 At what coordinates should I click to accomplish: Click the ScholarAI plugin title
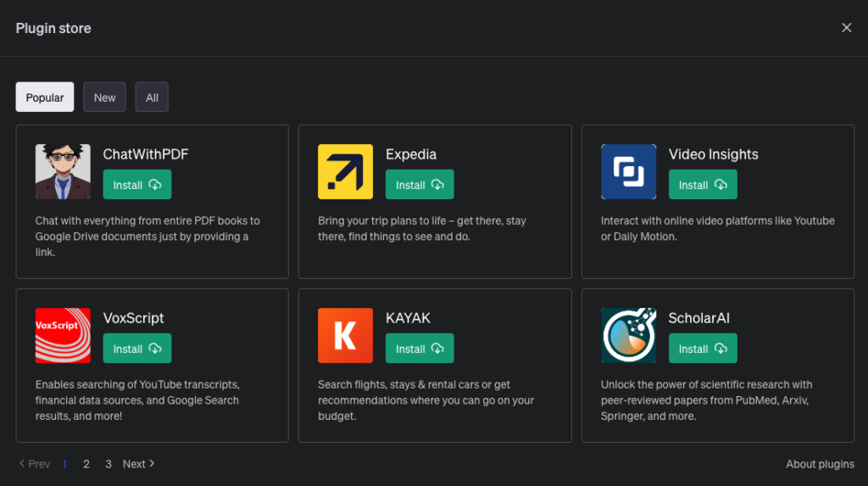pos(698,318)
